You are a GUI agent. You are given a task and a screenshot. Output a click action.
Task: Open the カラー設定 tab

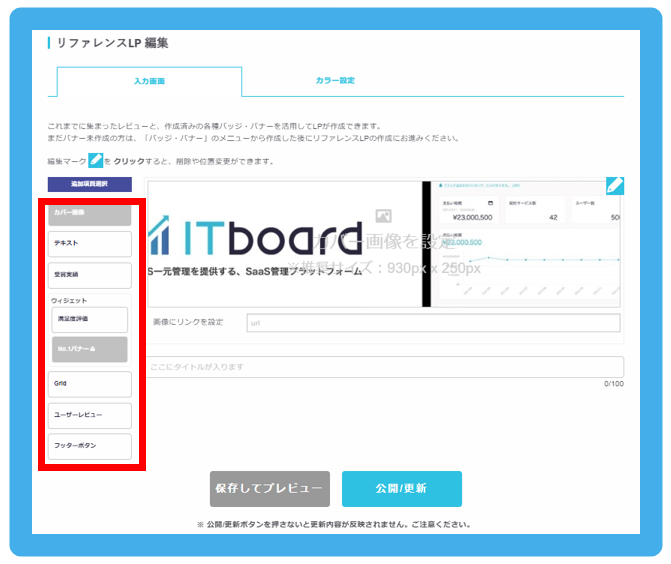tap(334, 81)
